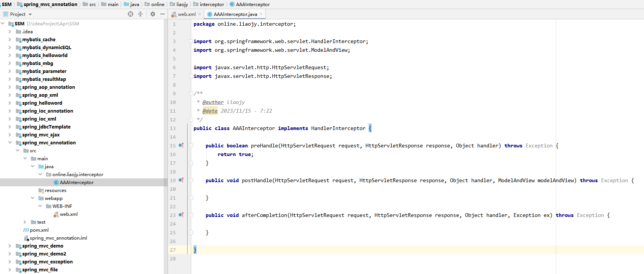The width and height of the screenshot is (644, 274).
Task: Collapse the spring_mvc_annotation module
Action: [x=10, y=142]
